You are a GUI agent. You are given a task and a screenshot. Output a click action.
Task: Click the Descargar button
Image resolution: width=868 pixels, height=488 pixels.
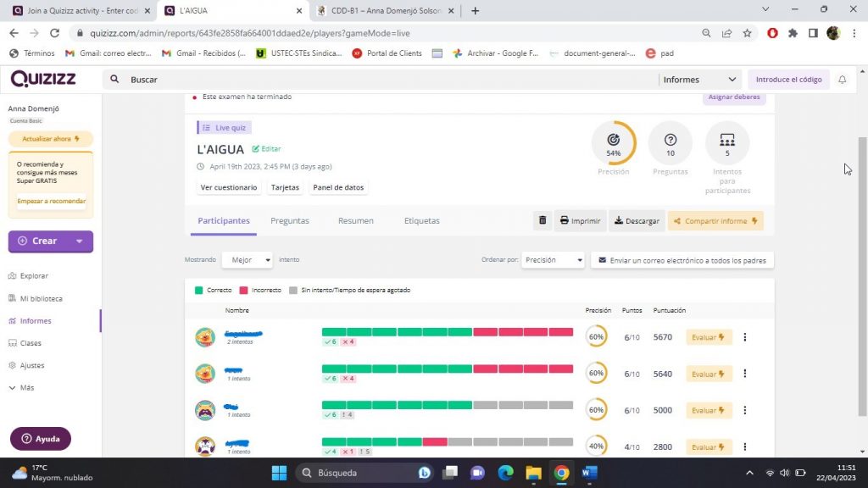click(x=637, y=221)
